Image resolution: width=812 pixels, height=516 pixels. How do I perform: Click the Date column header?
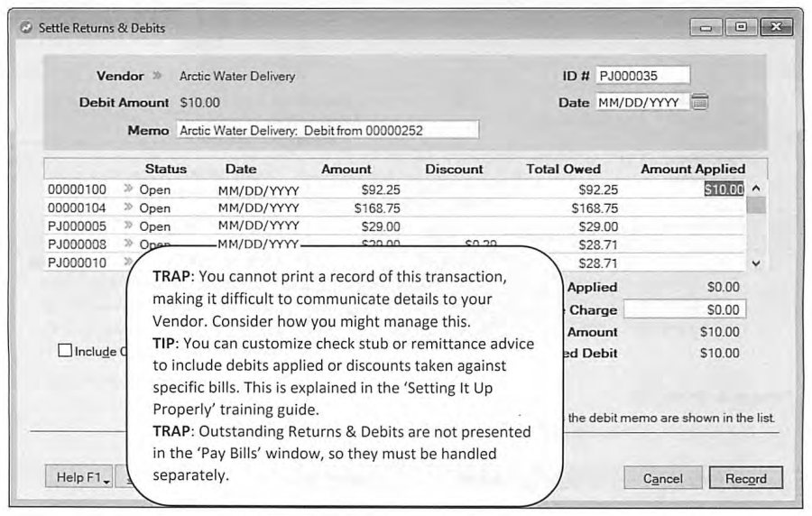tap(241, 169)
